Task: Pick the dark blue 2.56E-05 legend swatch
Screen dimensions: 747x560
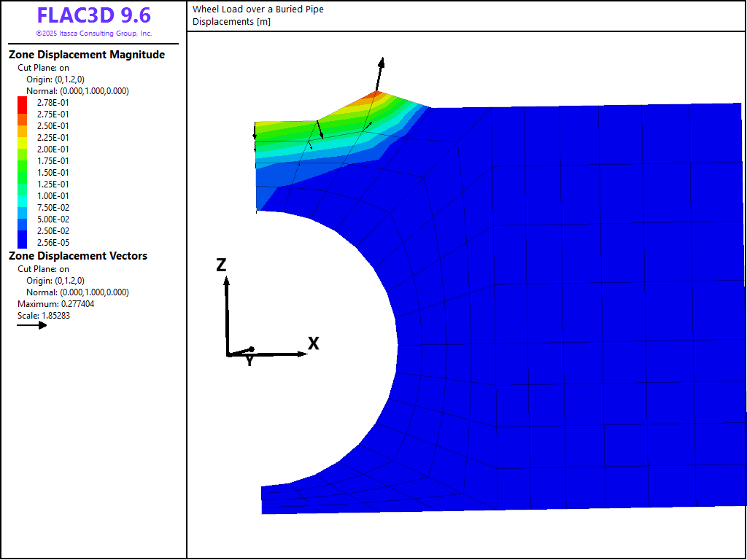Action: [x=22, y=242]
